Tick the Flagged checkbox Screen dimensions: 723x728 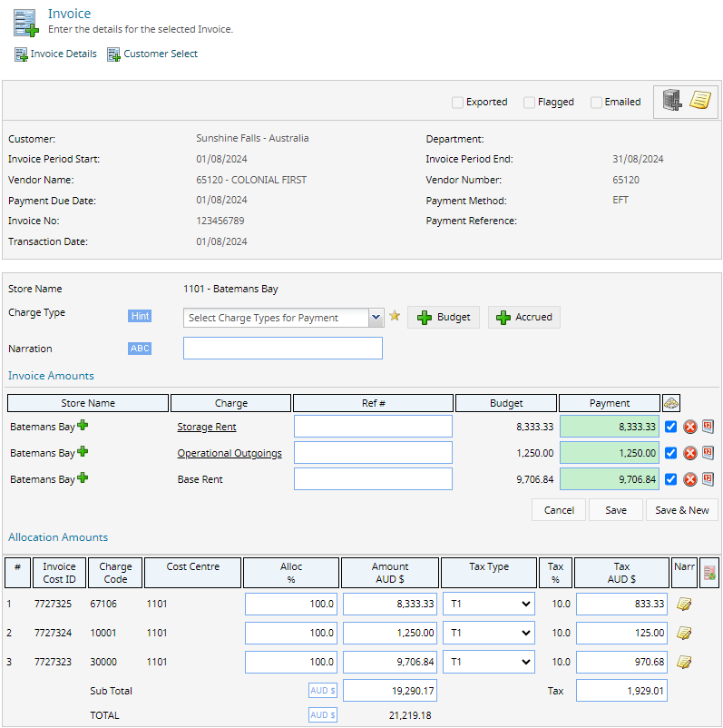529,103
